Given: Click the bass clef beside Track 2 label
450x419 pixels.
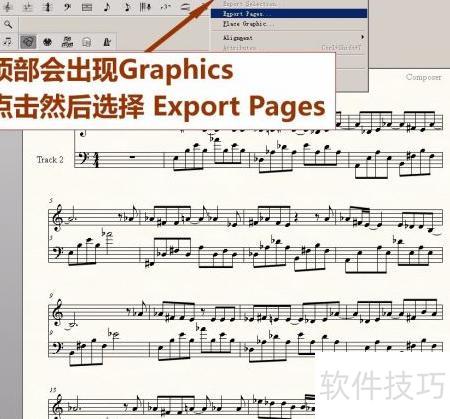Looking at the screenshot, I should coord(83,158).
